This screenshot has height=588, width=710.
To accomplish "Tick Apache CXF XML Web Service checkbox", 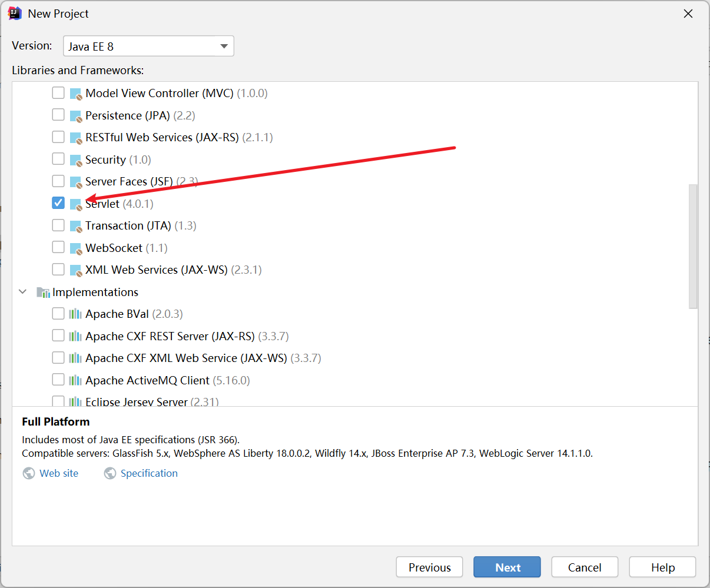I will pyautogui.click(x=58, y=357).
